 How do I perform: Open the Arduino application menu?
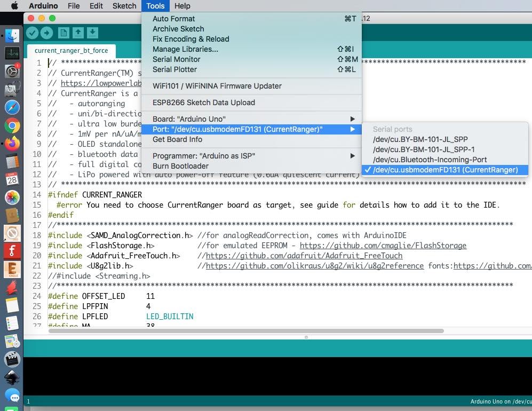click(43, 6)
